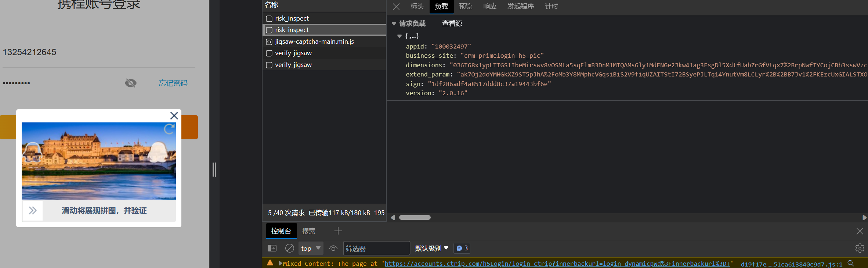Collapse the {,…} payload object
The image size is (868, 268).
399,36
